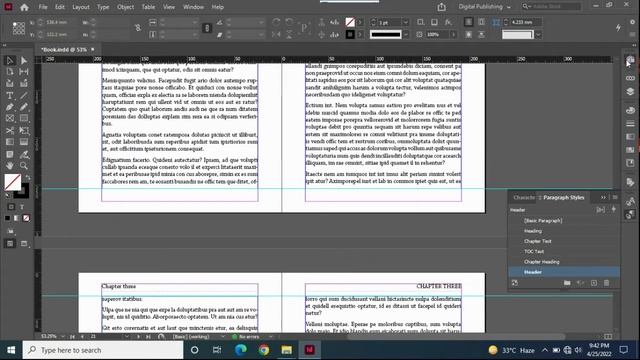
Task: Select the Gap tool
Action: click(24, 72)
